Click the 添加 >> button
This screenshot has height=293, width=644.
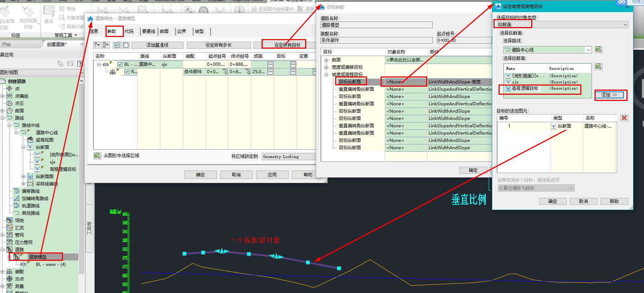[609, 95]
